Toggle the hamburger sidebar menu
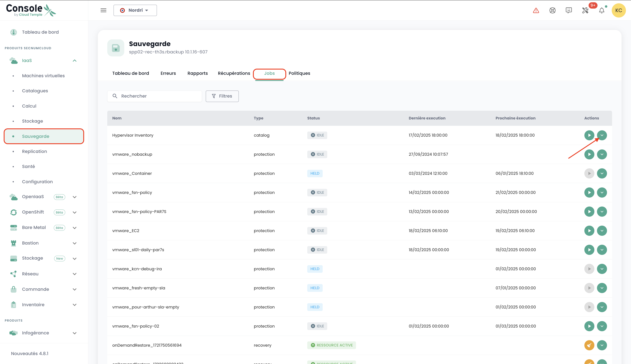 coord(103,10)
